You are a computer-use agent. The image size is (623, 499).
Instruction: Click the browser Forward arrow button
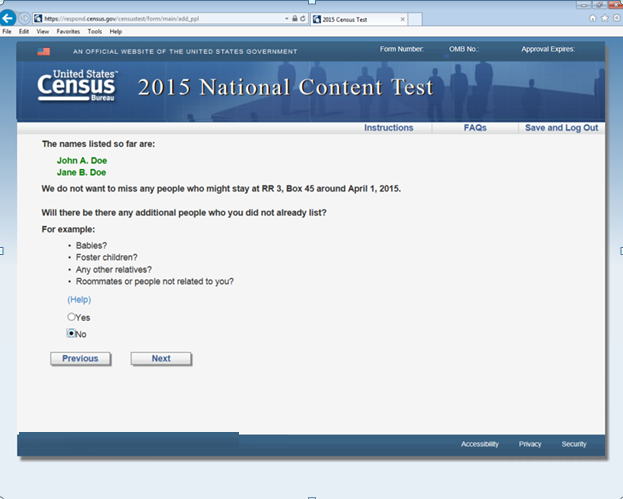[x=24, y=18]
